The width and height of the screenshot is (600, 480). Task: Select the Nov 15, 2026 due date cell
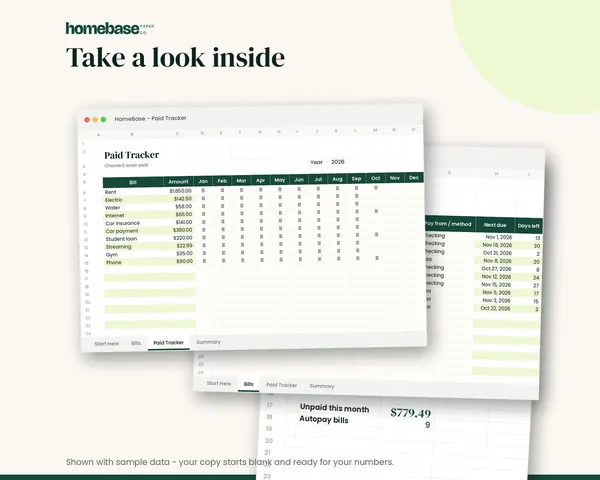point(494,284)
